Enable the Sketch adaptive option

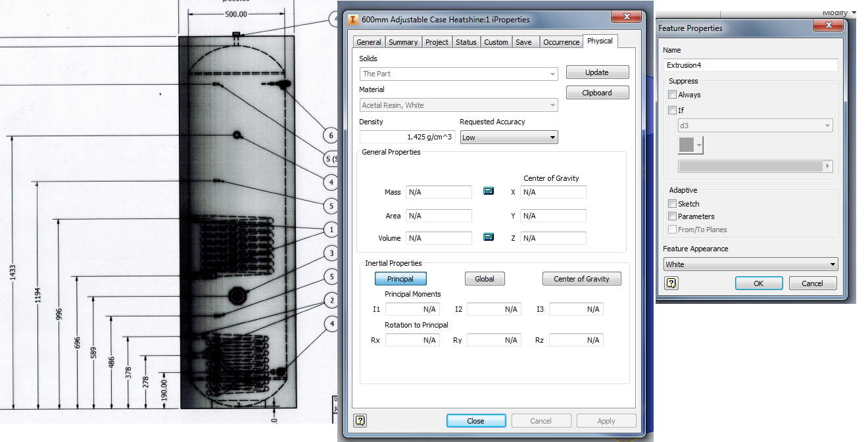[x=672, y=204]
